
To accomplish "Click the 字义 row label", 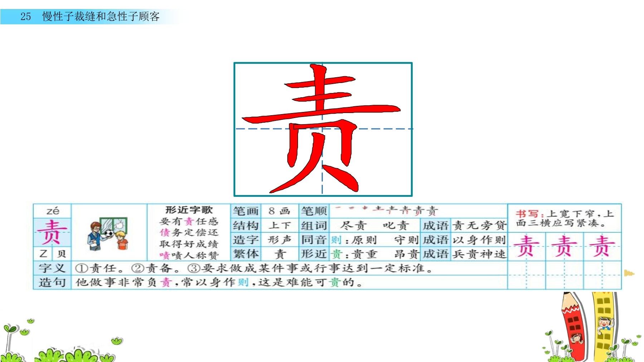I will 52,268.
